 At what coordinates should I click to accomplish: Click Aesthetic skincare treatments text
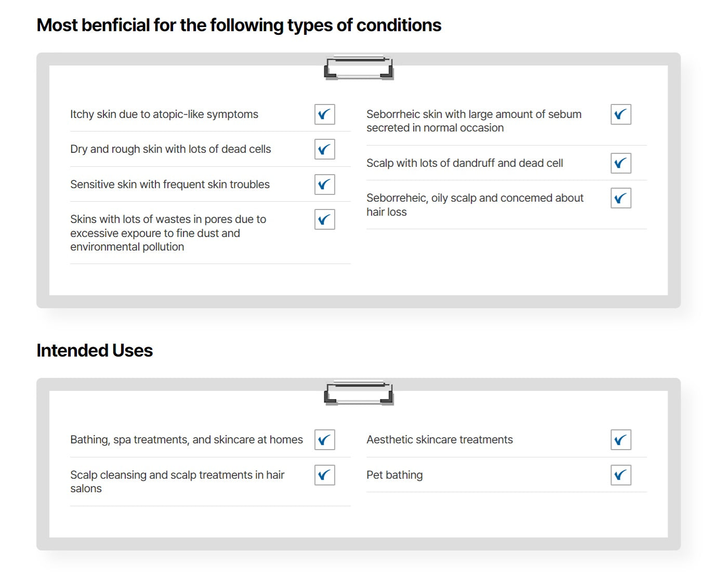point(440,440)
